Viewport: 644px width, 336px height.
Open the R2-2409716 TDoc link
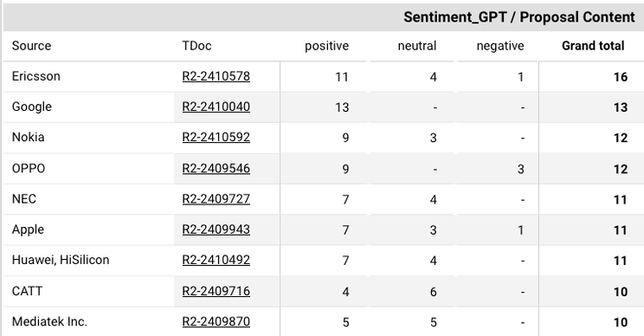[216, 291]
